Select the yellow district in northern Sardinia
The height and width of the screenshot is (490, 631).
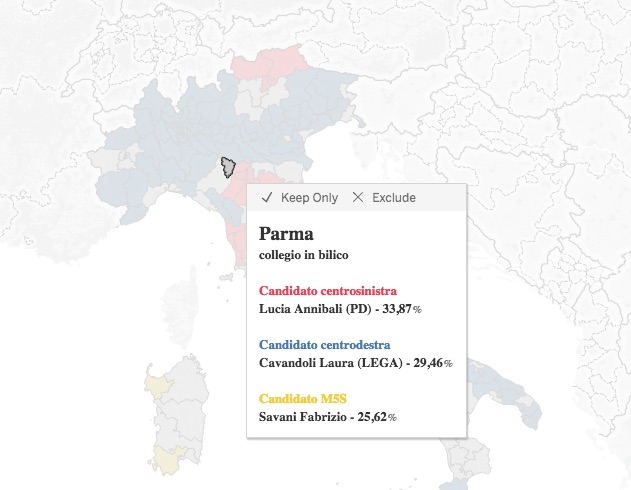[158, 383]
